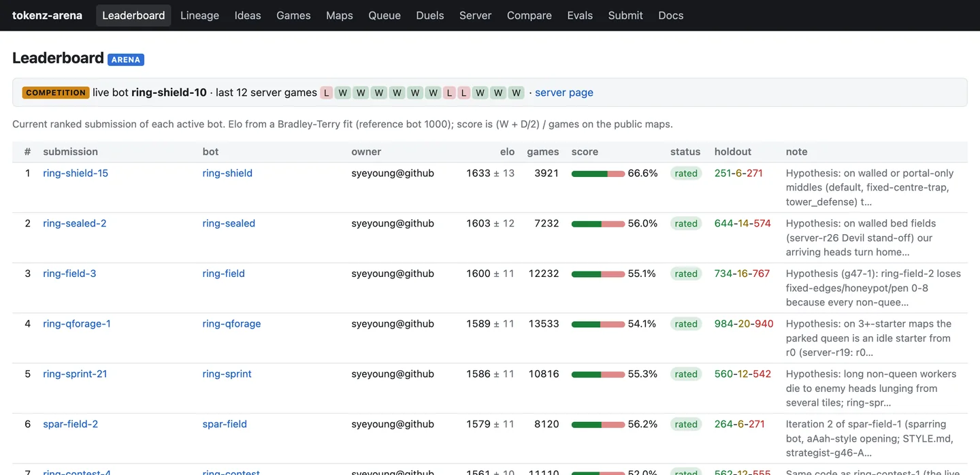
Task: Switch to the Duels tab
Action: coord(430,15)
